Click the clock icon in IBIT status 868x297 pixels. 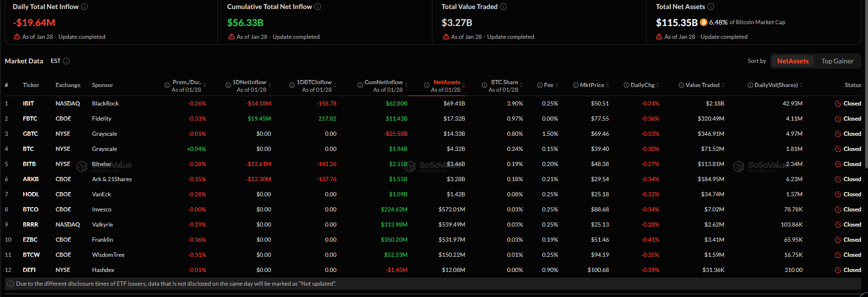click(x=838, y=104)
